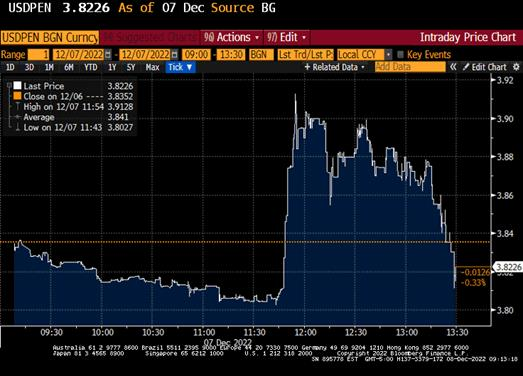Image resolution: width=523 pixels, height=376 pixels.
Task: Click the orange Close on 12/06 swatch
Action: pos(17,96)
